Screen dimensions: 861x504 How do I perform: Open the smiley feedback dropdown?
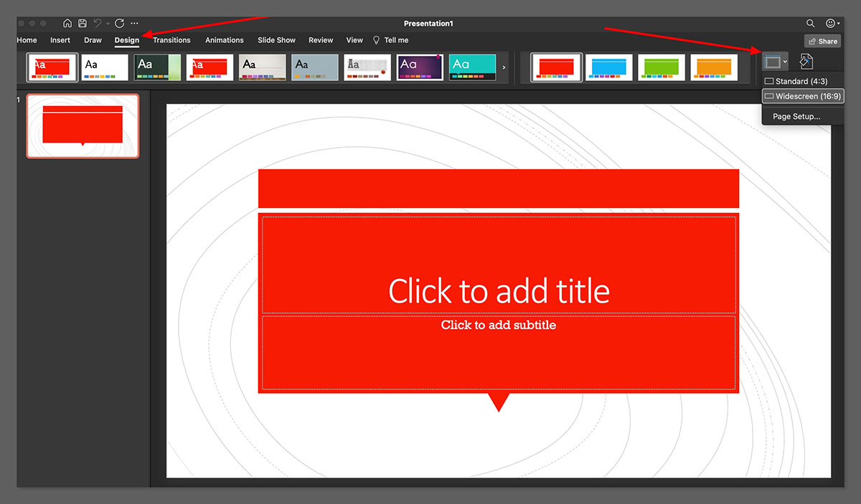coord(833,24)
